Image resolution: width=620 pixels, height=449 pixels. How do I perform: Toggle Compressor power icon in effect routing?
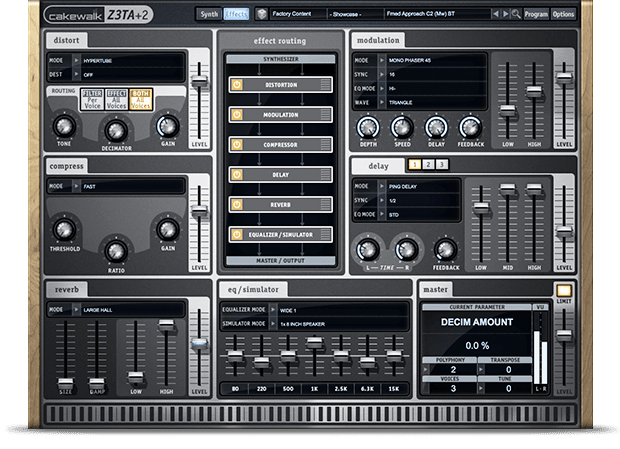[237, 145]
